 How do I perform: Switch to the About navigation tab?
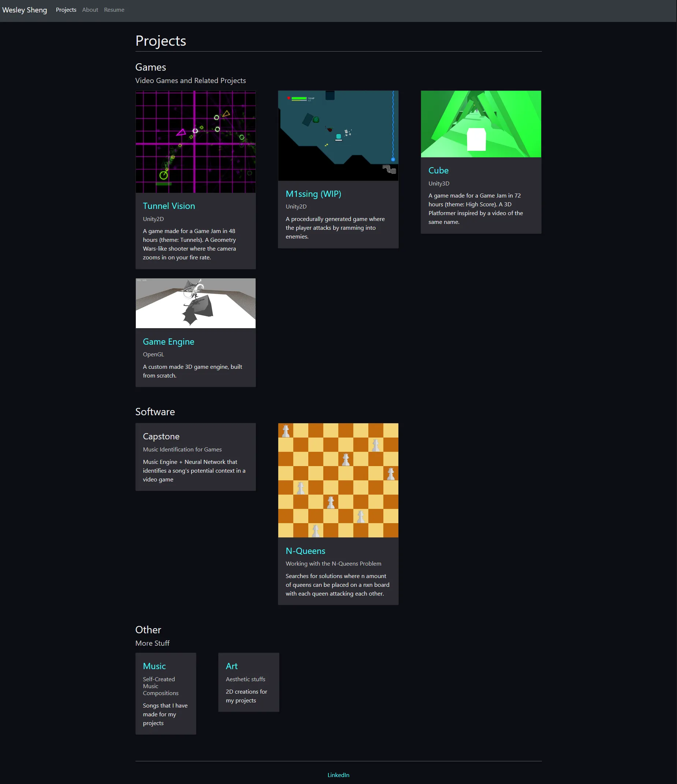(x=90, y=10)
